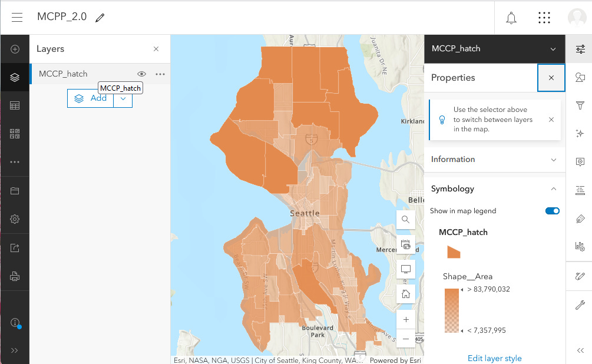Open the Effects panel sparkle icon

click(580, 133)
